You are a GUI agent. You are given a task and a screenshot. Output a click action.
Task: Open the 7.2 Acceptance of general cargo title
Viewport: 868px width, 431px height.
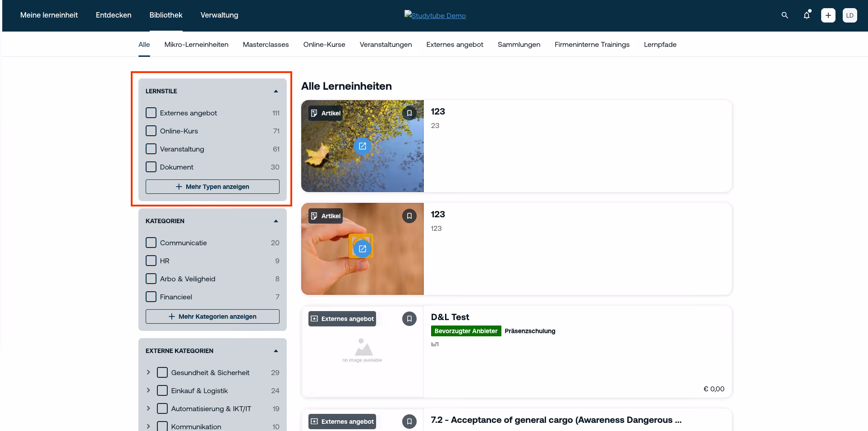[x=556, y=420]
